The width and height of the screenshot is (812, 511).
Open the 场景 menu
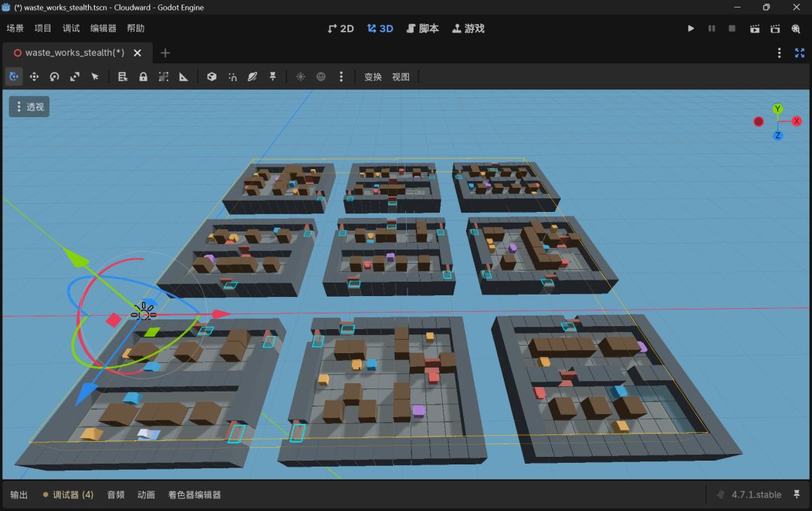click(15, 29)
